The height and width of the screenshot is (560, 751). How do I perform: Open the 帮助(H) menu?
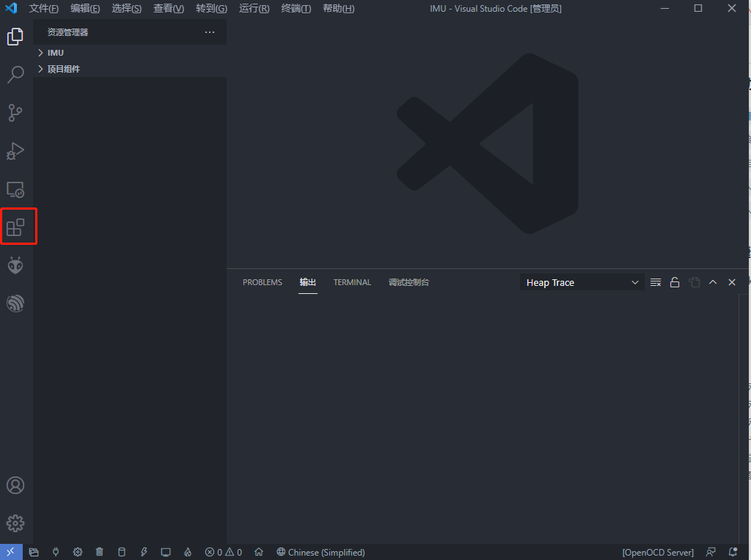[x=339, y=9]
